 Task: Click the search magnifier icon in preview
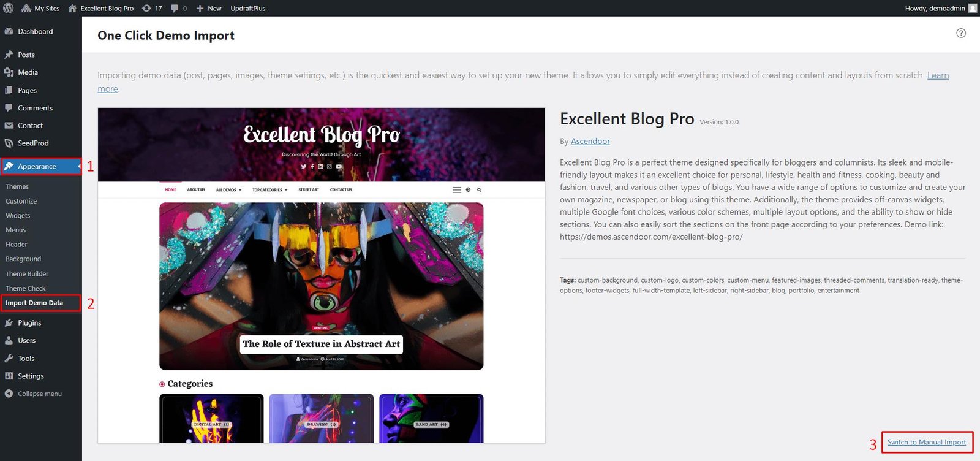(x=479, y=190)
